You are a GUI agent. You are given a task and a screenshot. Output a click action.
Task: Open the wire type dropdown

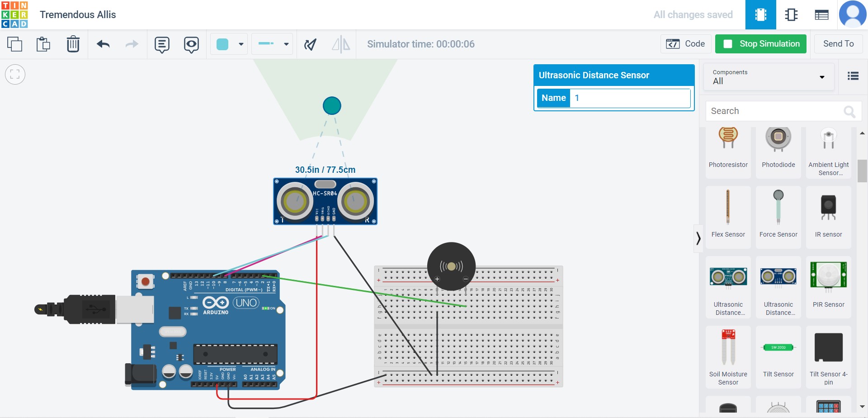(273, 44)
